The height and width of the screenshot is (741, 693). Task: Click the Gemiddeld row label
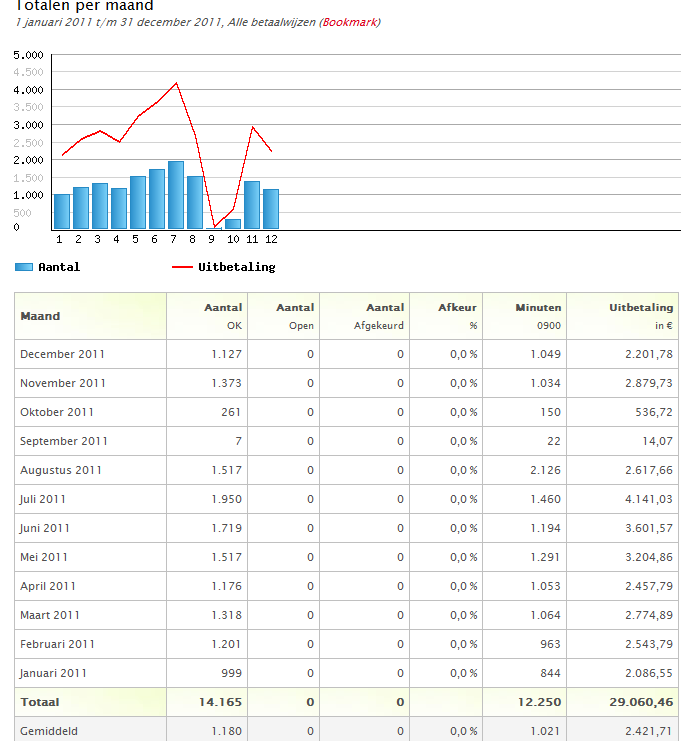pyautogui.click(x=49, y=731)
